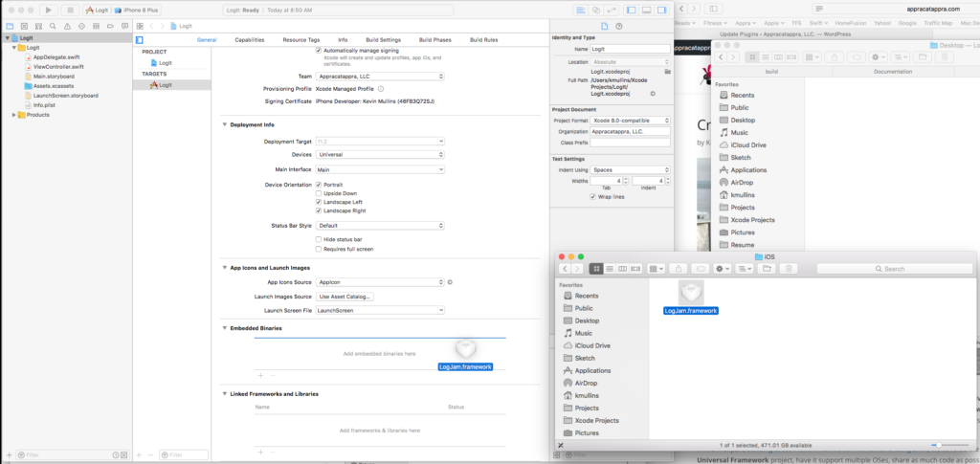Click the Search field in iOS Finder window
980x464 pixels.
[x=895, y=269]
